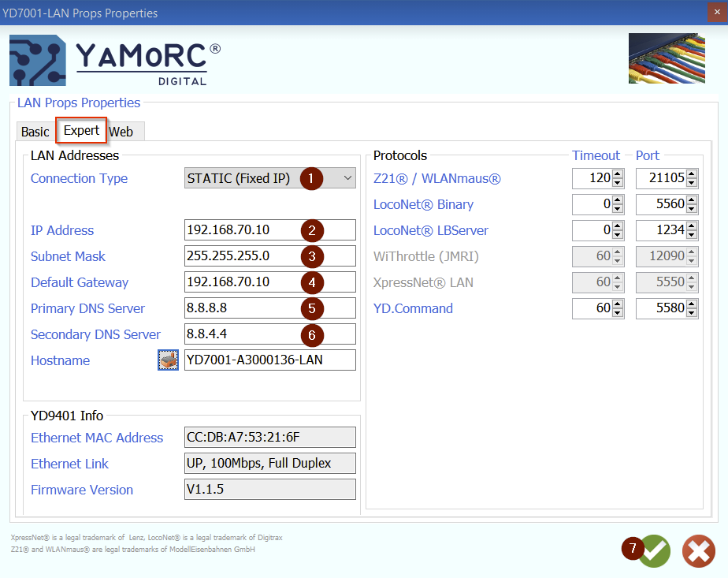This screenshot has width=728, height=578.
Task: Confirm settings with the green checkmark
Action: 654,551
